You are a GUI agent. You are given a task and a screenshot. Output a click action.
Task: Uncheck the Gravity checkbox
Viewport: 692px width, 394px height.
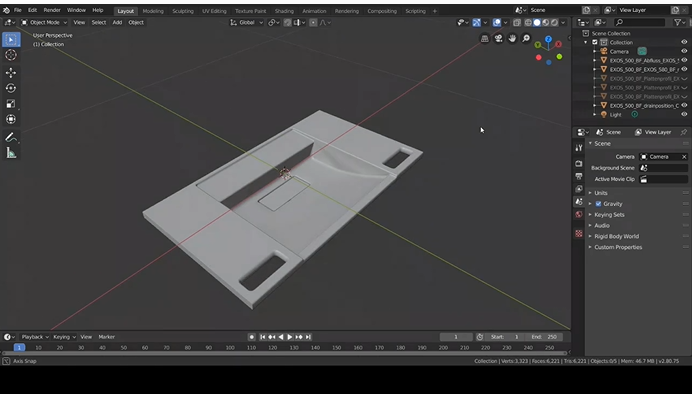tap(598, 204)
